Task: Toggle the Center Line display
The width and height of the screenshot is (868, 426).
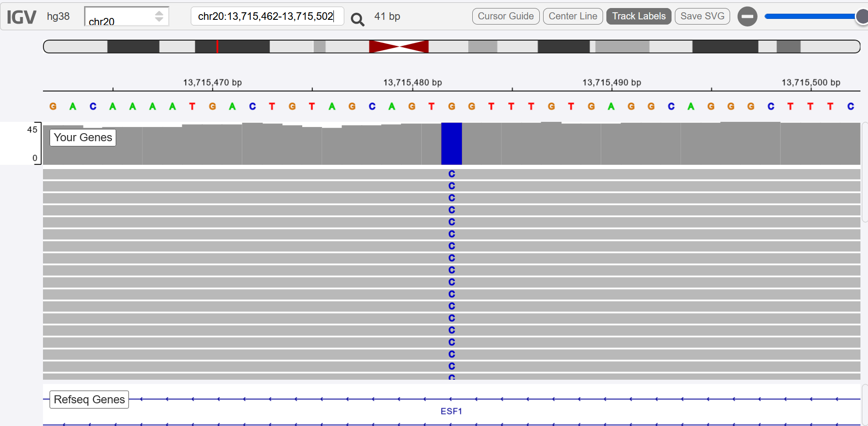Action: 572,17
